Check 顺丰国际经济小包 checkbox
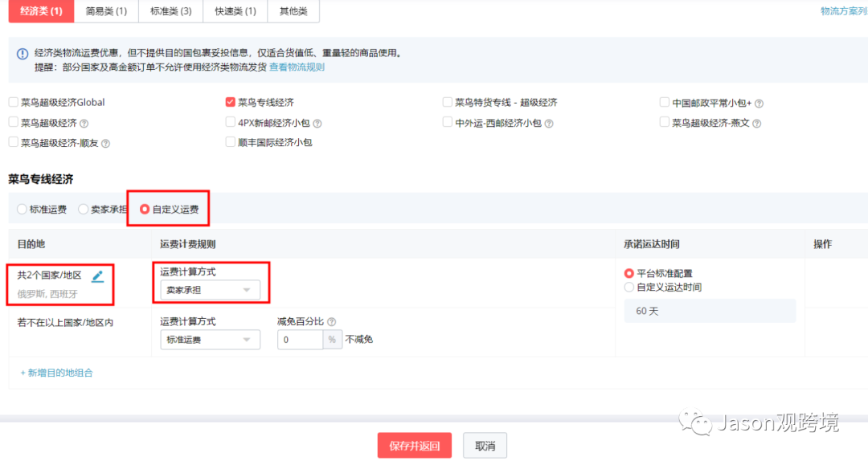868x461 pixels. (x=231, y=141)
